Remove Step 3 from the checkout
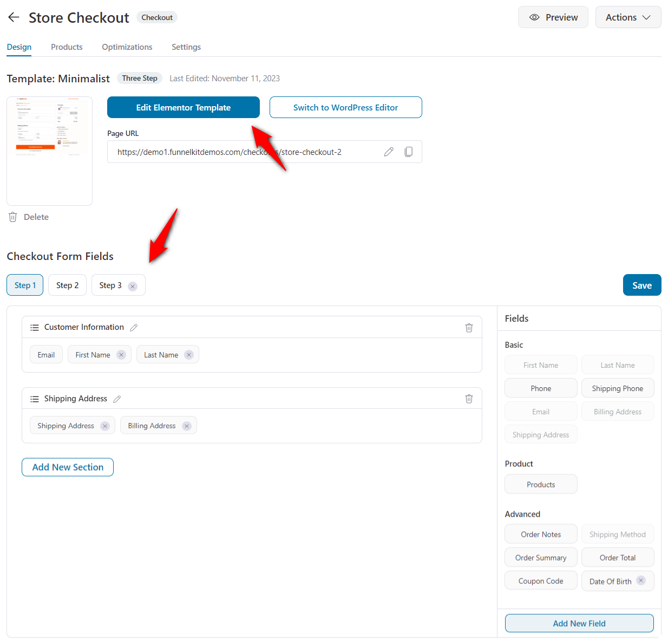The height and width of the screenshot is (644, 668). point(132,285)
